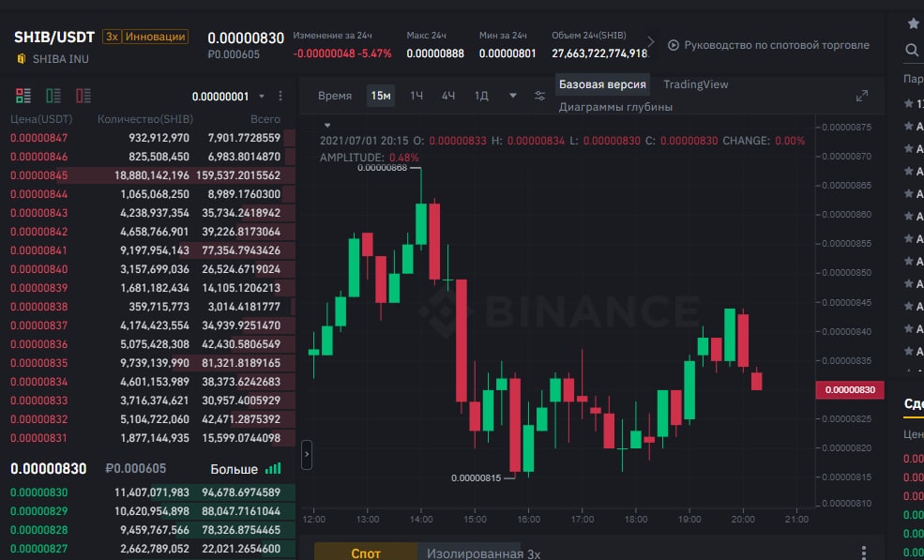Screen dimensions: 924x560
Task: Expand collapsed side panel arrow handle
Action: [x=307, y=455]
